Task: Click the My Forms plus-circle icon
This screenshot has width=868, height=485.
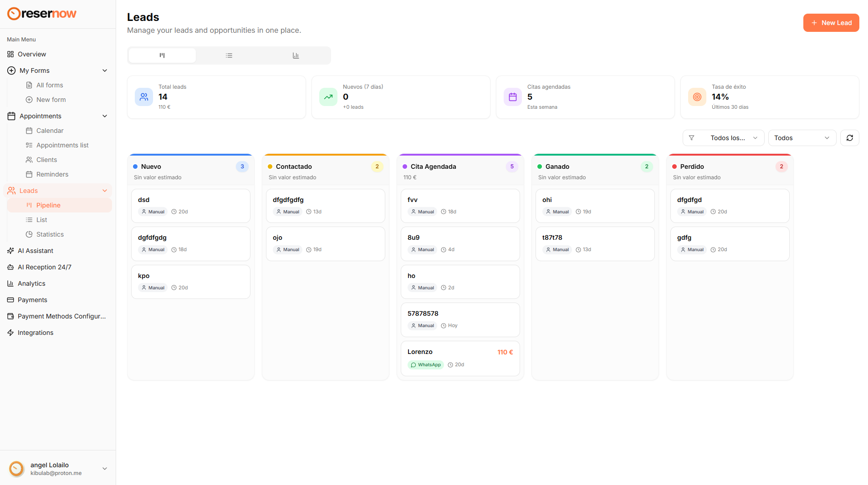Action: [11, 71]
